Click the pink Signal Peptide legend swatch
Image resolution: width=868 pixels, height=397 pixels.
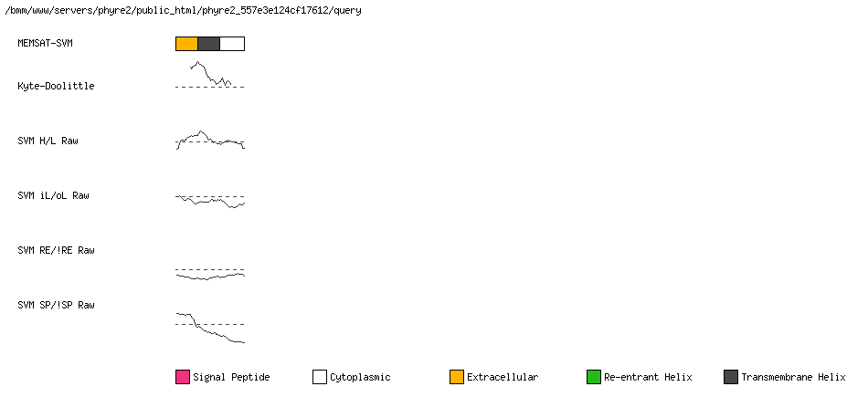pos(183,377)
